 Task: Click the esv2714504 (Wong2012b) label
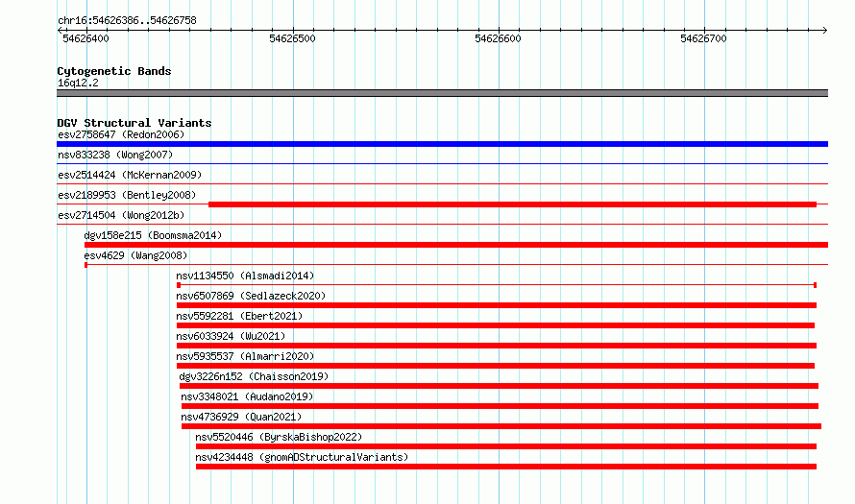click(121, 215)
